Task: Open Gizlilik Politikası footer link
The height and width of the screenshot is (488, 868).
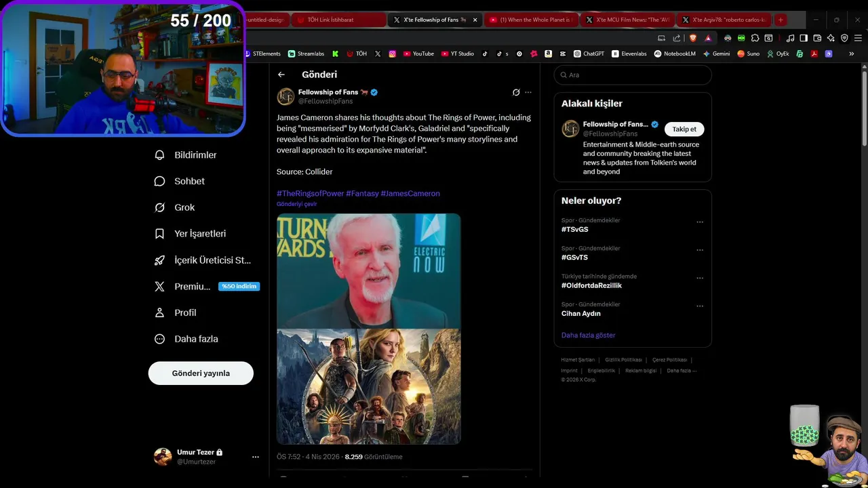Action: (623, 360)
